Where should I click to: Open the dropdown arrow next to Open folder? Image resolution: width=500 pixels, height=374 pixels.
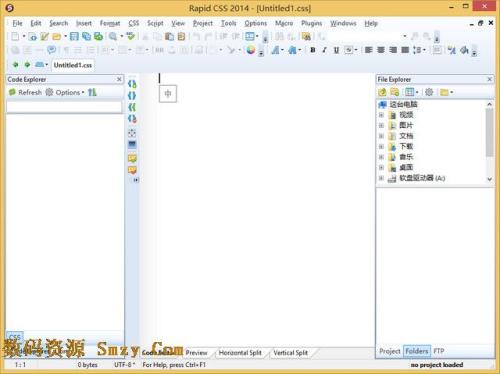pyautogui.click(x=65, y=36)
